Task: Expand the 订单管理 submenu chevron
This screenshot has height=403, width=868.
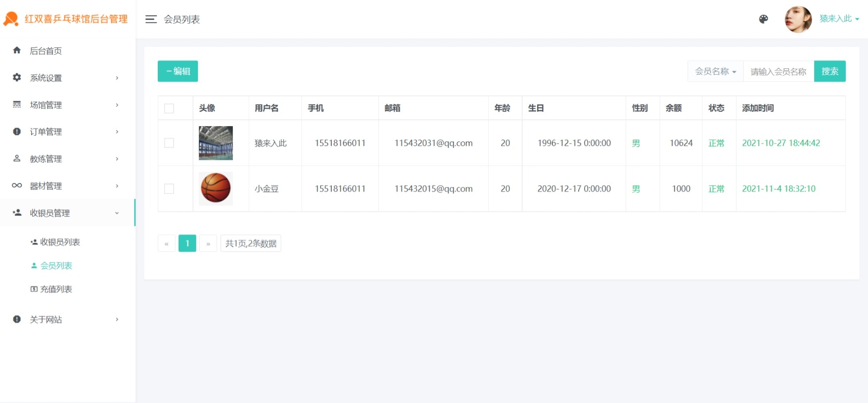Action: pyautogui.click(x=117, y=132)
